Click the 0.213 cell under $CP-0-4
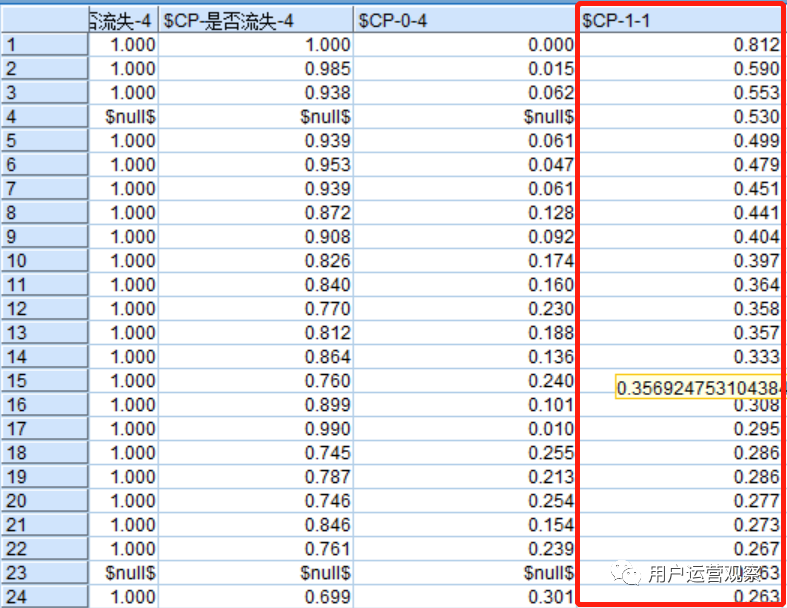 coord(465,477)
